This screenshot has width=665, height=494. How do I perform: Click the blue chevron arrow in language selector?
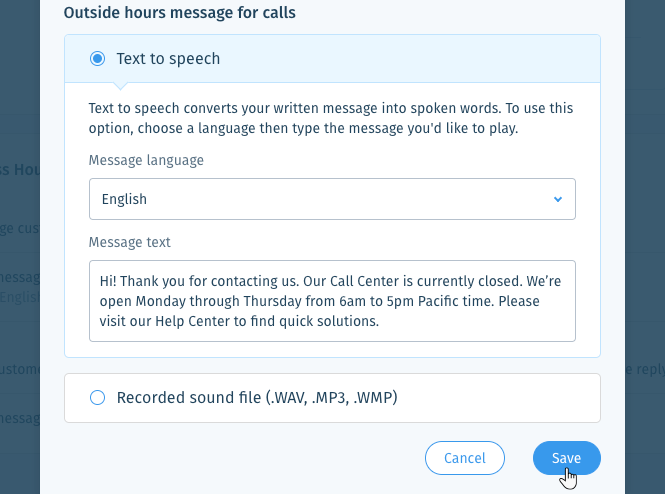click(x=558, y=199)
